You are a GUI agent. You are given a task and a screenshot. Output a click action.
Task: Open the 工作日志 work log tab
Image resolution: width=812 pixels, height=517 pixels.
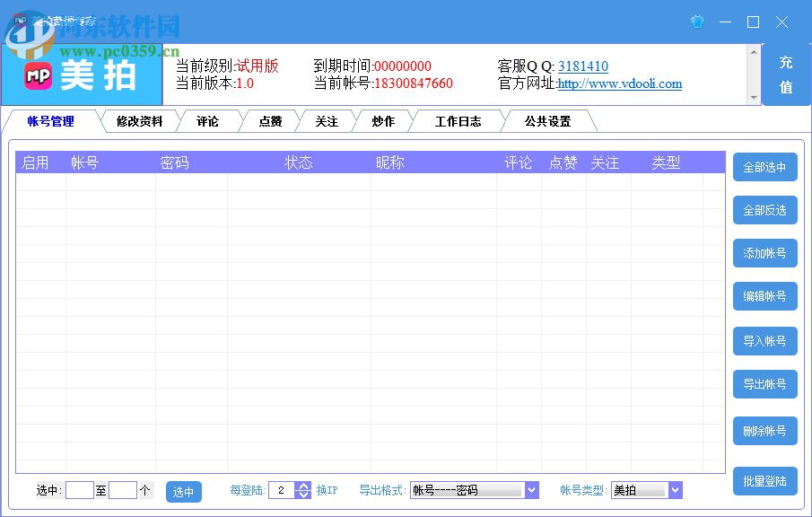pos(457,121)
